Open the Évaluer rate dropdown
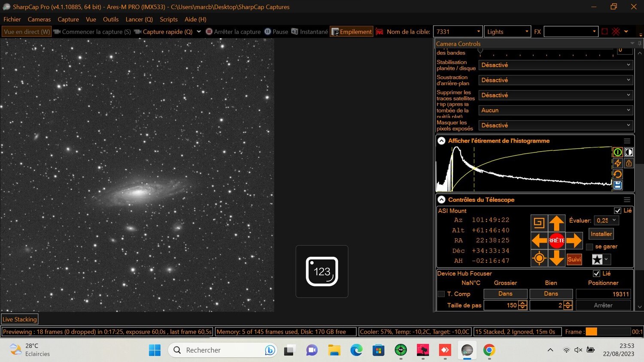The height and width of the screenshot is (362, 644). (606, 220)
